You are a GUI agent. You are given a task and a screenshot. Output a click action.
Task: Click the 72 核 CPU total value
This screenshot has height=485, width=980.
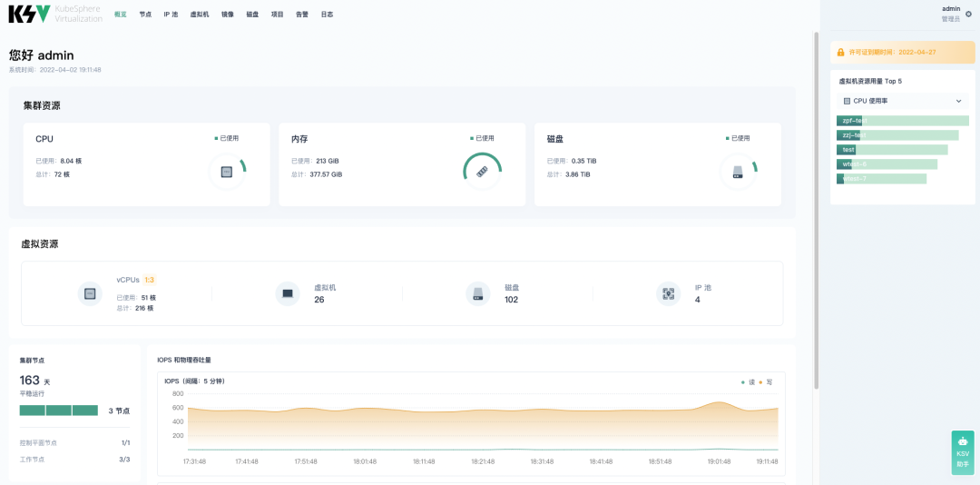coord(62,174)
